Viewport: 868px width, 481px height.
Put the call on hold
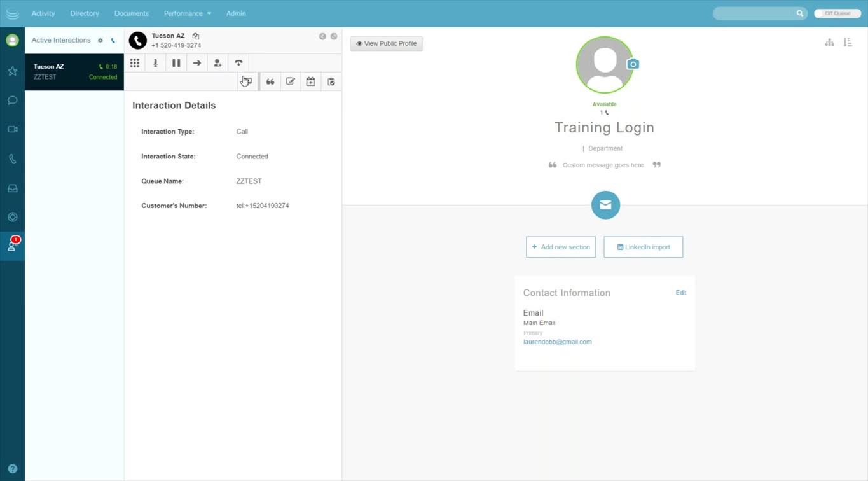[x=176, y=63]
